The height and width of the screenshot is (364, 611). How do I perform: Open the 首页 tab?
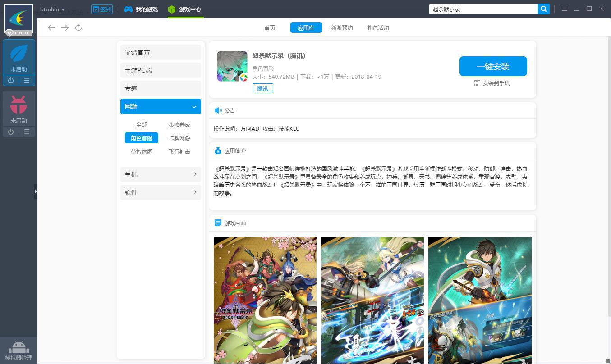(x=270, y=28)
